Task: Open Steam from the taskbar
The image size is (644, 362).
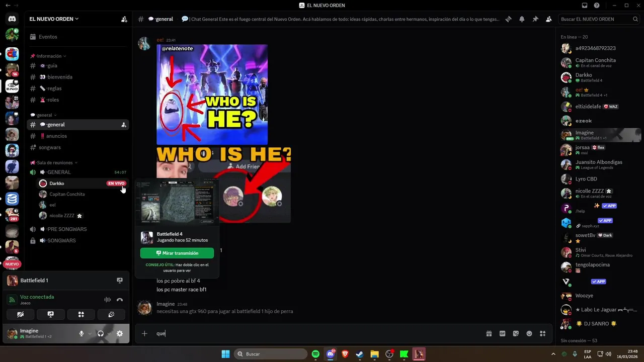Action: tap(360, 354)
